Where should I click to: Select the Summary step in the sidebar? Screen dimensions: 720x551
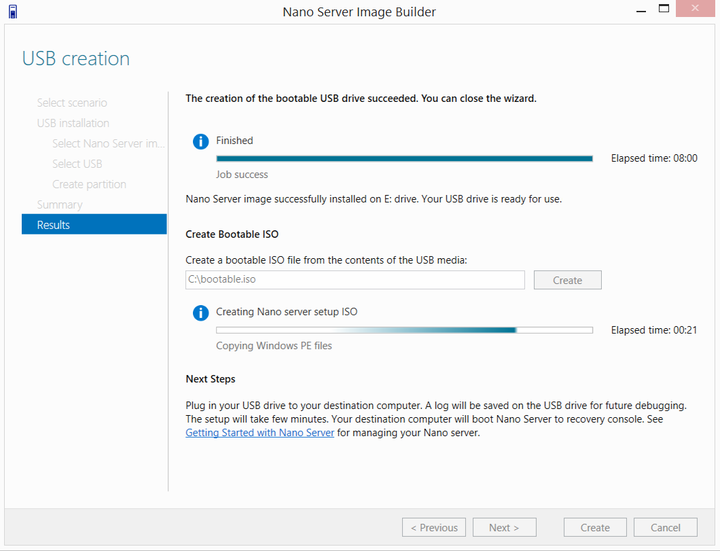pyautogui.click(x=60, y=204)
